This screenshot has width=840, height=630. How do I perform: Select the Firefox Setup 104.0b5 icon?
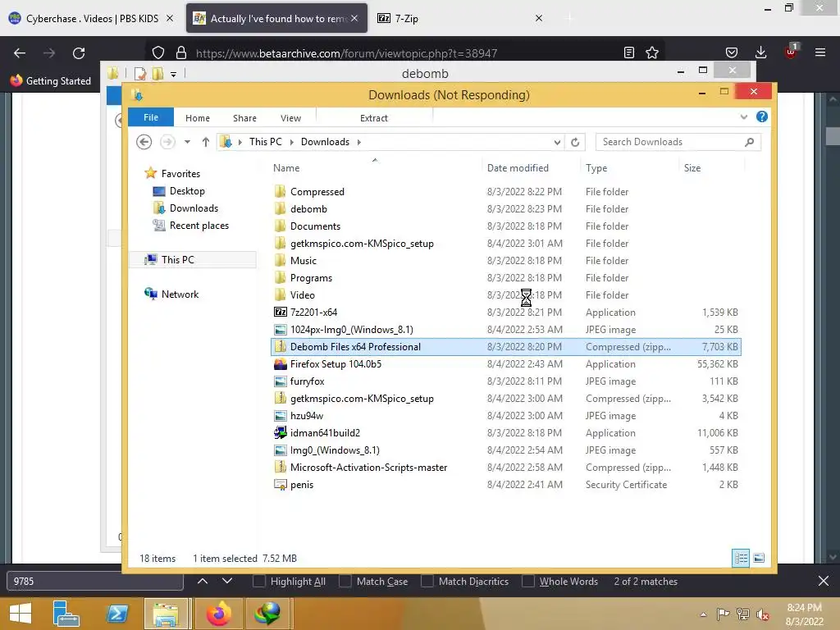pyautogui.click(x=281, y=363)
